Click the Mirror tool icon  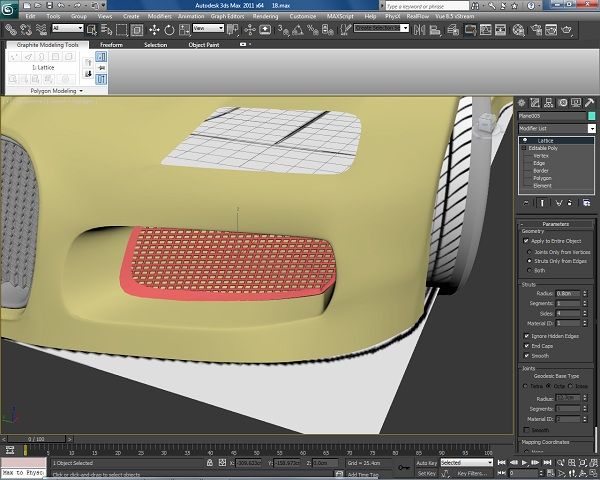coord(420,29)
